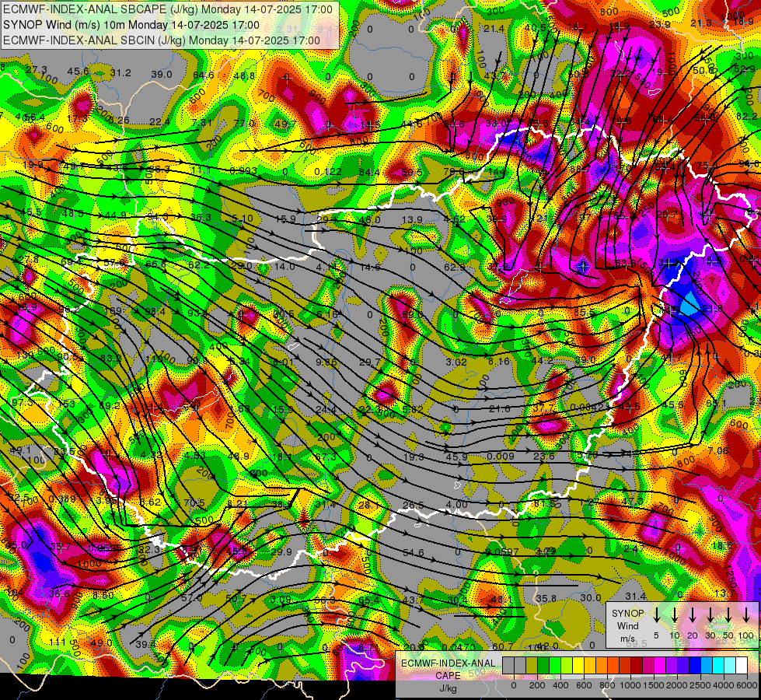The width and height of the screenshot is (761, 700).
Task: Click the map value '8.16'
Action: point(499,361)
